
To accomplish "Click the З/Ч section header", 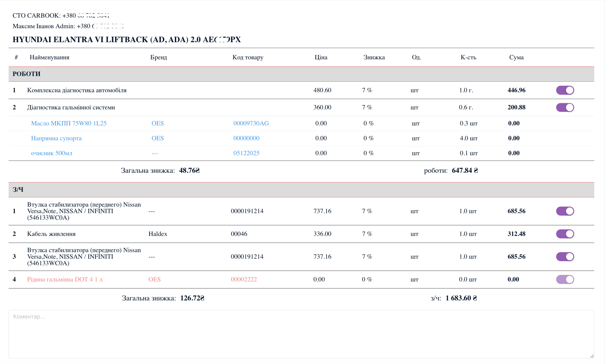I will coord(18,189).
